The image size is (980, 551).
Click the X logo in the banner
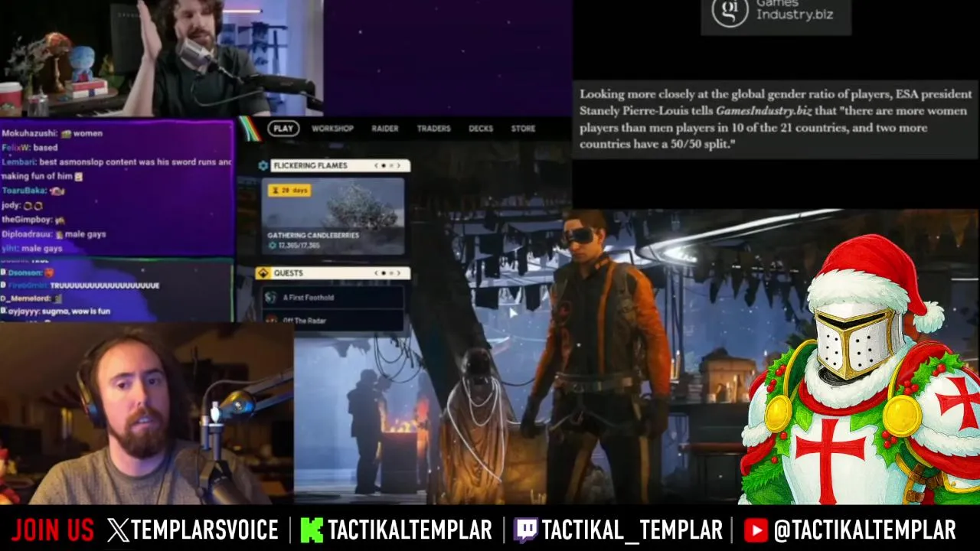[x=119, y=530]
